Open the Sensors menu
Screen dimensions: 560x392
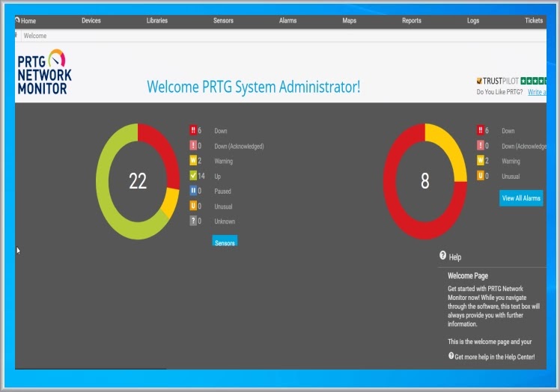(223, 21)
